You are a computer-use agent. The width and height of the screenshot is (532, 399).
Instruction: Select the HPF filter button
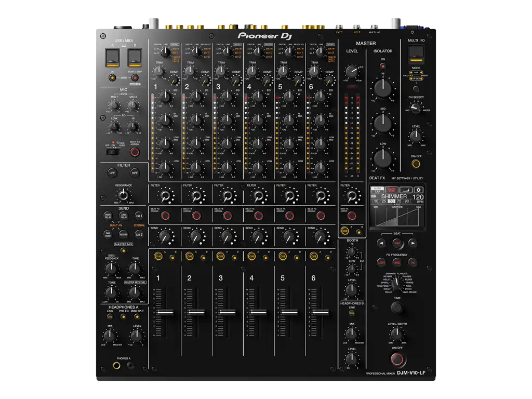point(136,173)
